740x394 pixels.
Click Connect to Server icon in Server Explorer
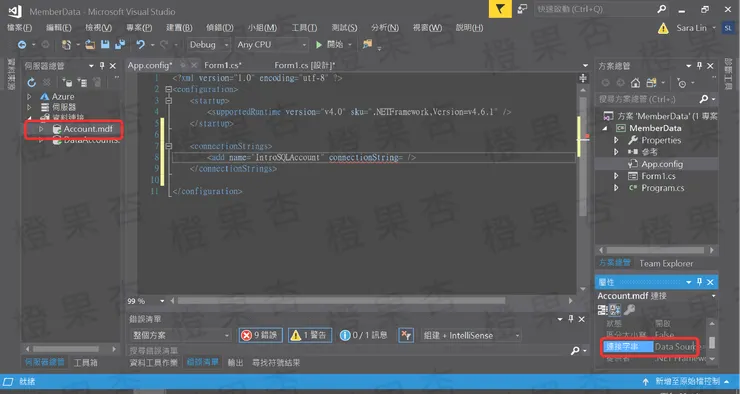coord(82,83)
